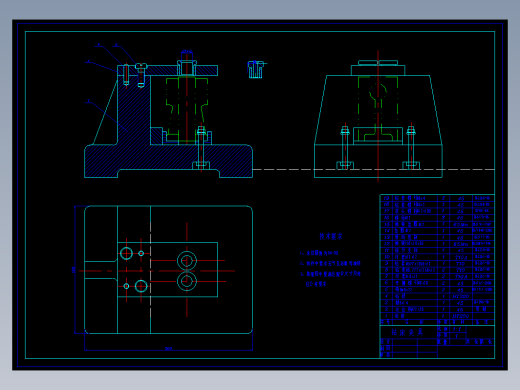The width and height of the screenshot is (520, 390).
Task: Click the vertical height dimension left of plan view
Action: point(74,269)
